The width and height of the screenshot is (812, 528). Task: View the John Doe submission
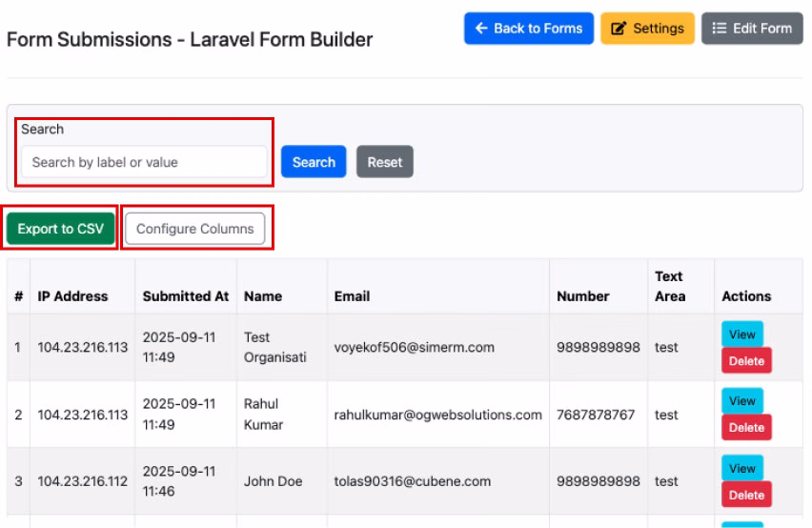click(x=742, y=469)
